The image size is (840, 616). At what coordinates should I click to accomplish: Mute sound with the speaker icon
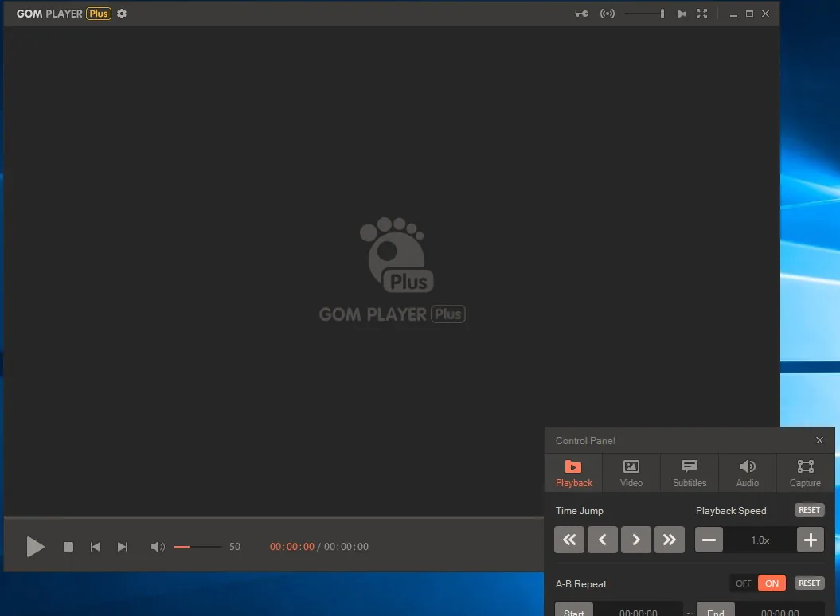tap(158, 547)
